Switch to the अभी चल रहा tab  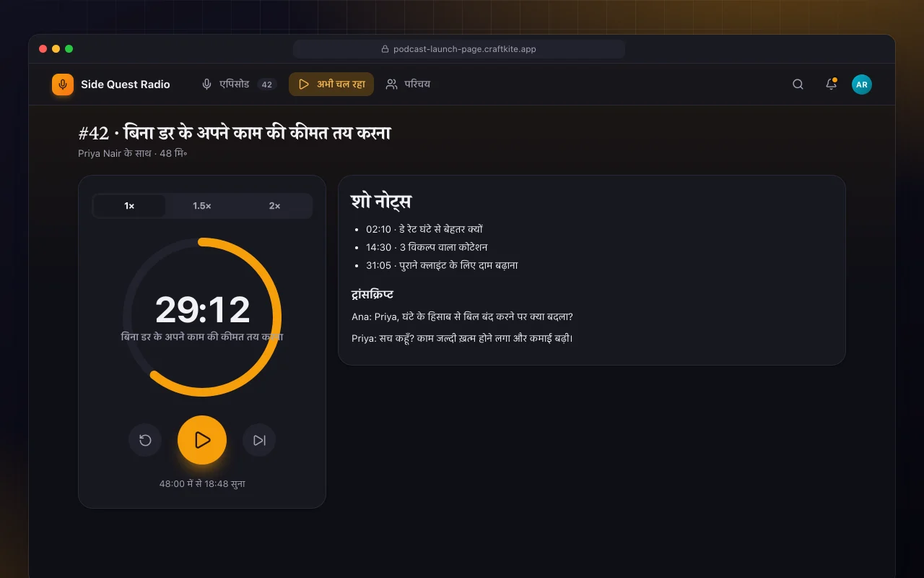point(331,85)
